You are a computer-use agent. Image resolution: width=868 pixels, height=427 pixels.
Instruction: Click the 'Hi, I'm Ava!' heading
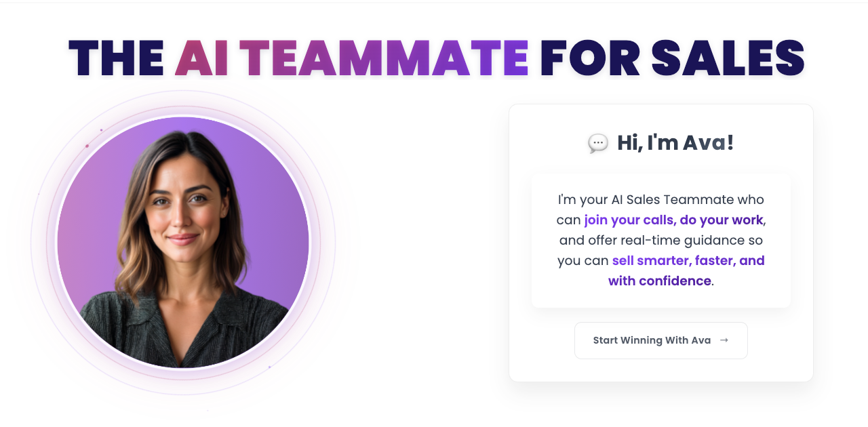coord(675,143)
